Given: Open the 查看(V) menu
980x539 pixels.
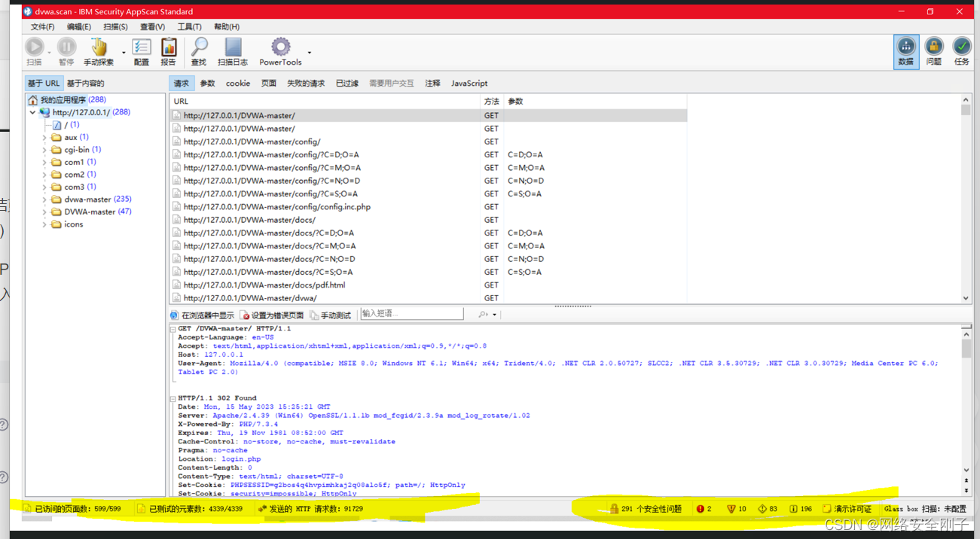Looking at the screenshot, I should coord(152,26).
